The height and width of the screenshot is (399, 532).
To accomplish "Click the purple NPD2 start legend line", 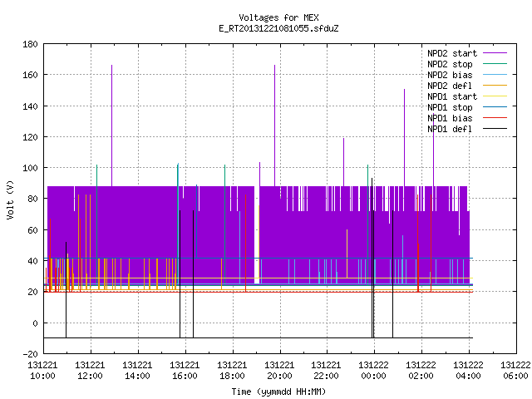I will point(495,53).
